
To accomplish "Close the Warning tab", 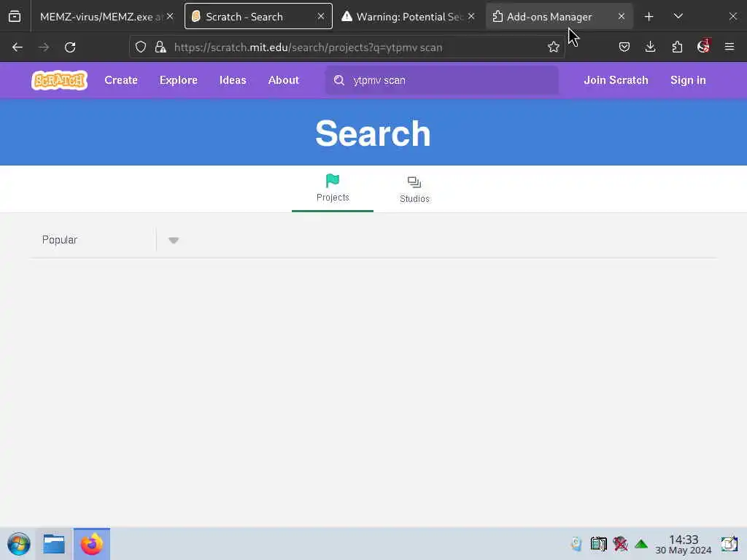I will tap(471, 16).
